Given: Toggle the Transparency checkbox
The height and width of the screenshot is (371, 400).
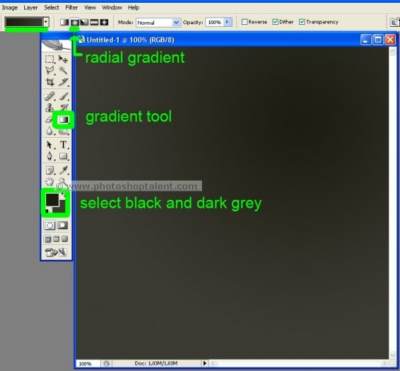Looking at the screenshot, I should click(302, 22).
